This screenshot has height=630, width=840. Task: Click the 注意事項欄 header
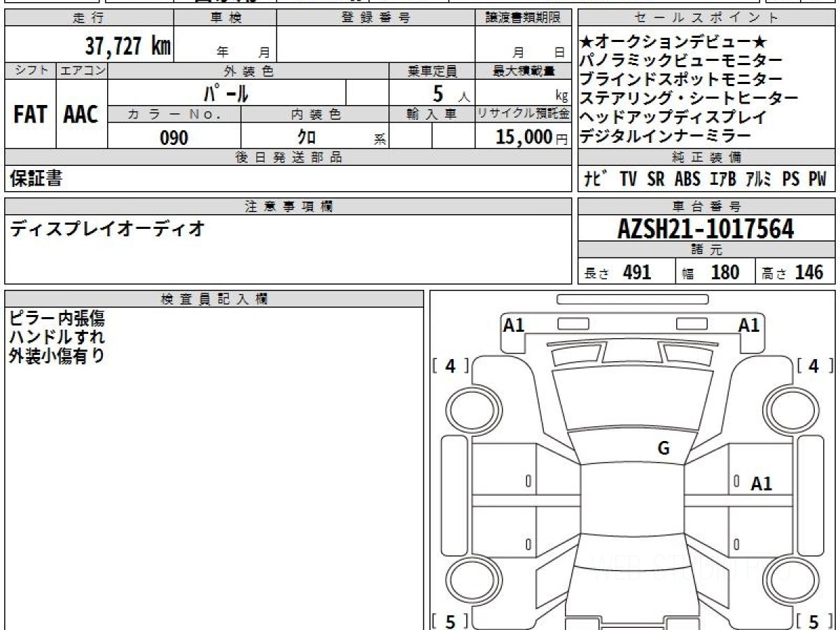pyautogui.click(x=288, y=206)
